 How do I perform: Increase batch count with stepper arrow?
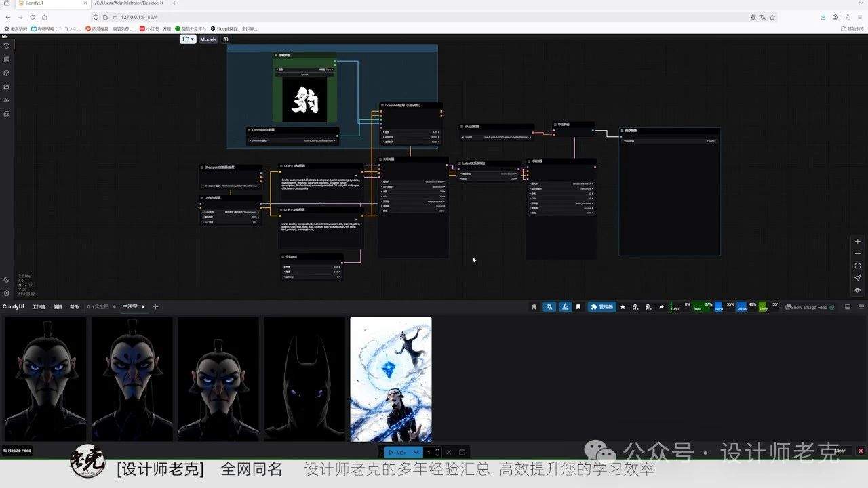point(437,449)
